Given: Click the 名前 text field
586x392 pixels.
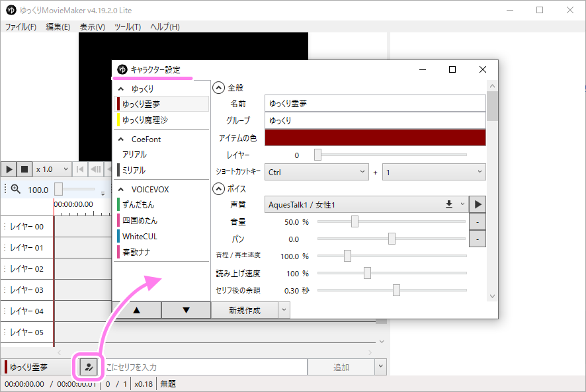Looking at the screenshot, I should (375, 104).
